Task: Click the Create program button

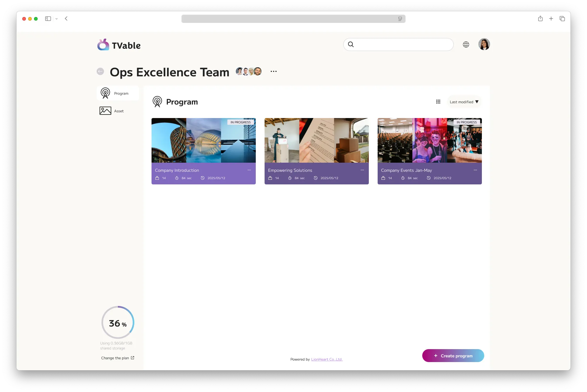Action: click(x=453, y=356)
